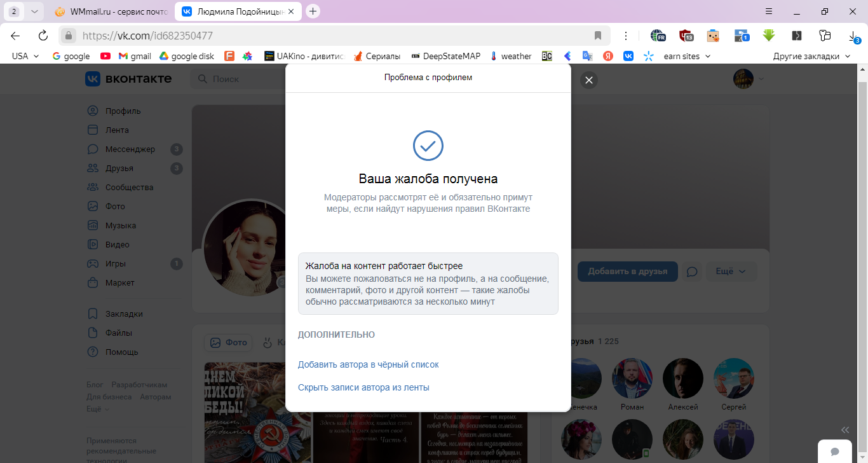The height and width of the screenshot is (463, 868).
Task: Open the account avatar menu dropdown
Action: (x=749, y=79)
